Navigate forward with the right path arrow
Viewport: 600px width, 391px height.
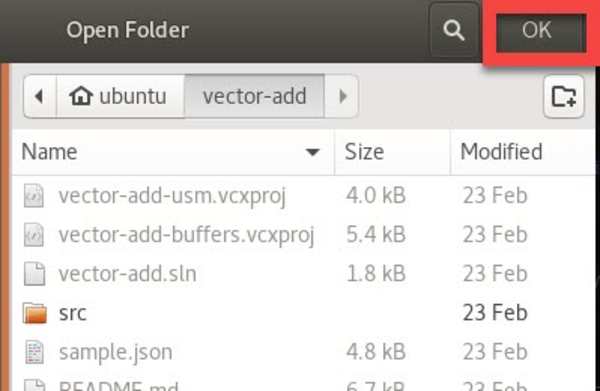342,96
